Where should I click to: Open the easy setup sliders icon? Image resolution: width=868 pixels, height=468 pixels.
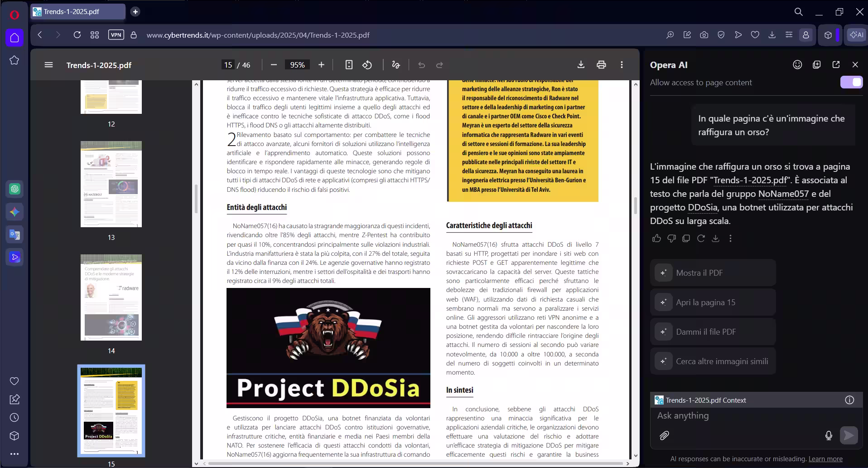789,35
